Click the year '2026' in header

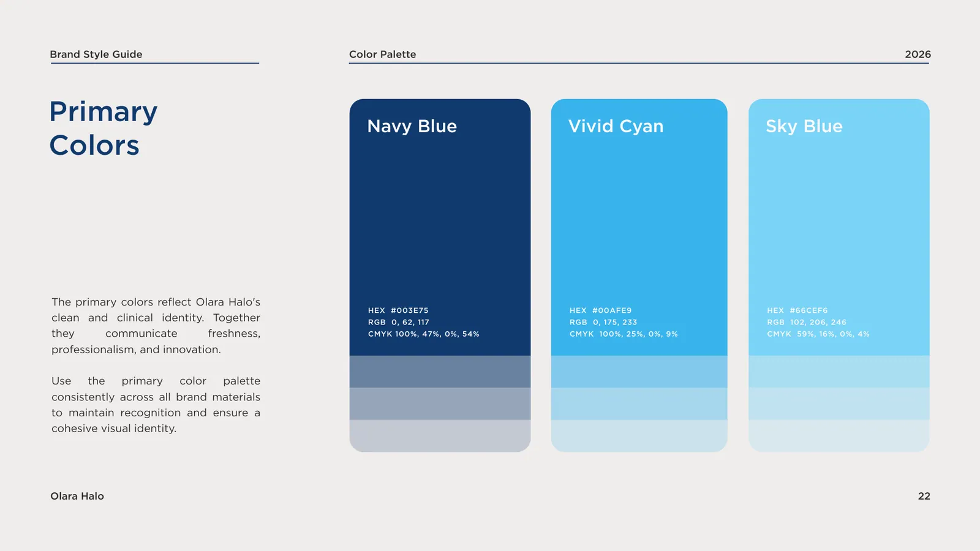(x=918, y=54)
